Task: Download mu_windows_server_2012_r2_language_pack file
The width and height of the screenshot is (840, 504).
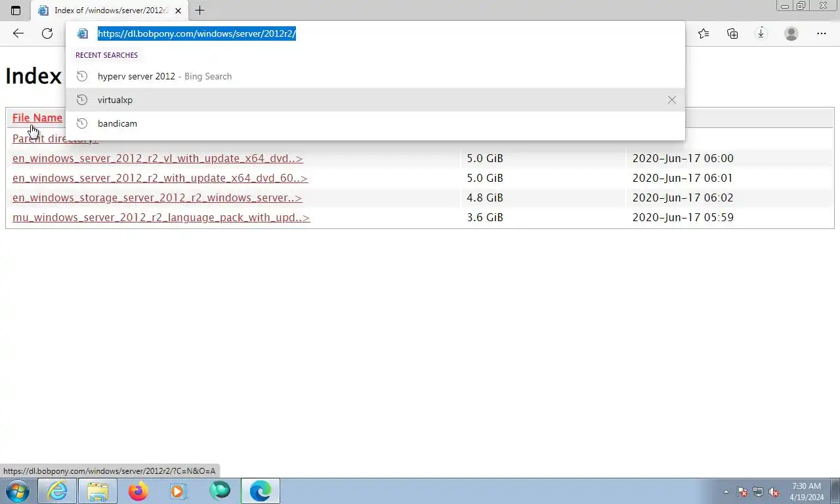Action: [161, 217]
